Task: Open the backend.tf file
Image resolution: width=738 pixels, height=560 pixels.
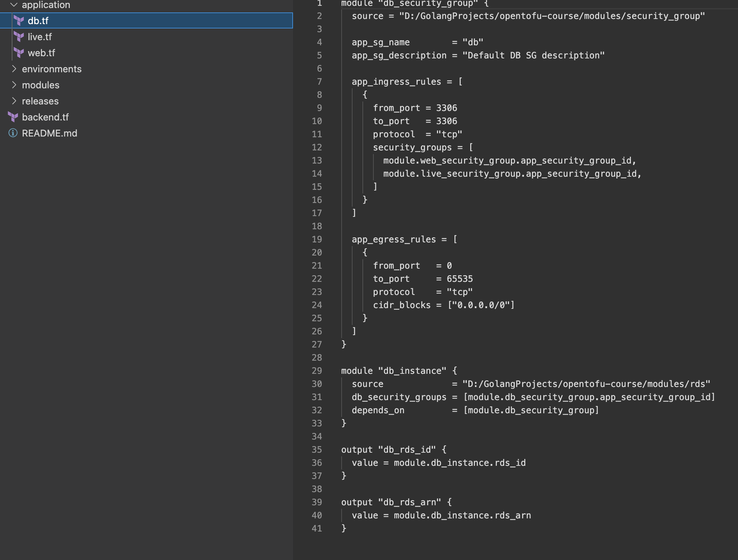Action: (146, 117)
